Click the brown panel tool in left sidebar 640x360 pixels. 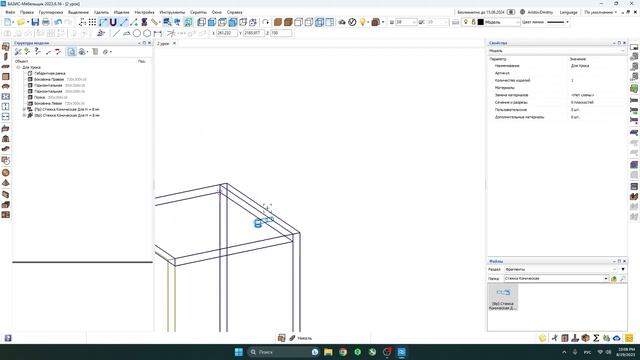(6, 76)
